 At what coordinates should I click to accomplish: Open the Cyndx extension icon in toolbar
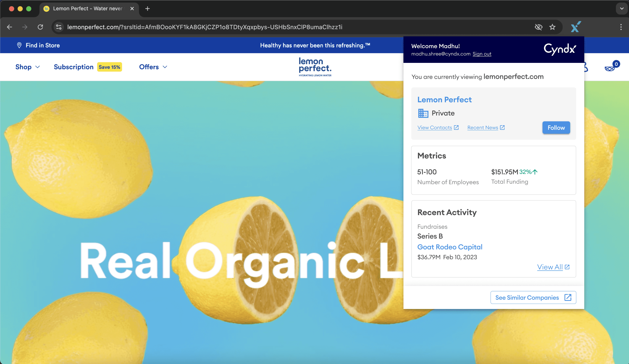tap(576, 27)
